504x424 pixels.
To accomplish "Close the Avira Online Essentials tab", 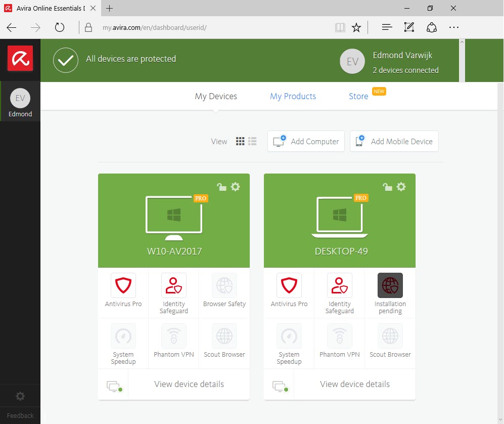I will pyautogui.click(x=93, y=9).
